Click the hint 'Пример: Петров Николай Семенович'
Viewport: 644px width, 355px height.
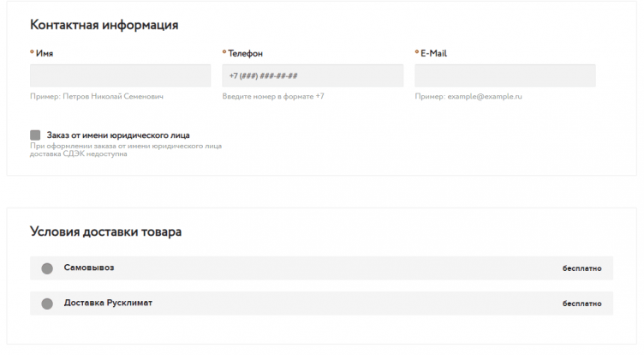[96, 97]
